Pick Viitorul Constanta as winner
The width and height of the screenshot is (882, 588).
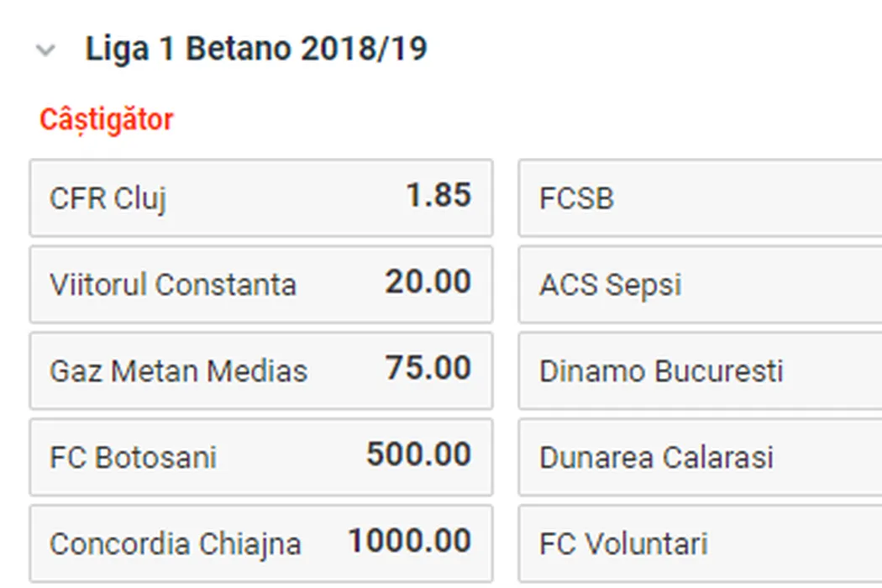pyautogui.click(x=260, y=285)
